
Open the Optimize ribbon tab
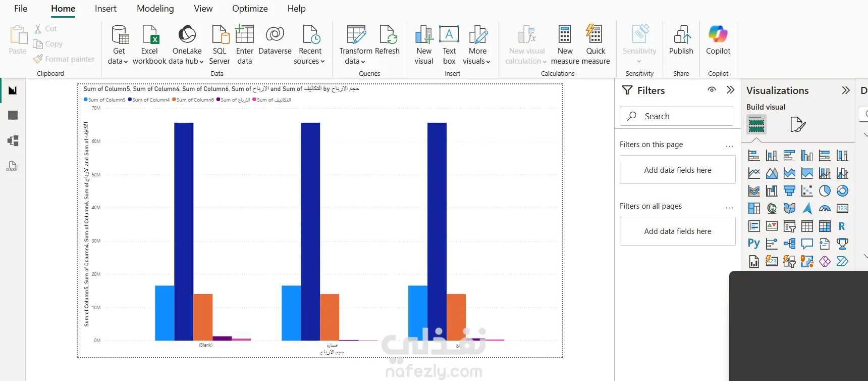tap(250, 9)
